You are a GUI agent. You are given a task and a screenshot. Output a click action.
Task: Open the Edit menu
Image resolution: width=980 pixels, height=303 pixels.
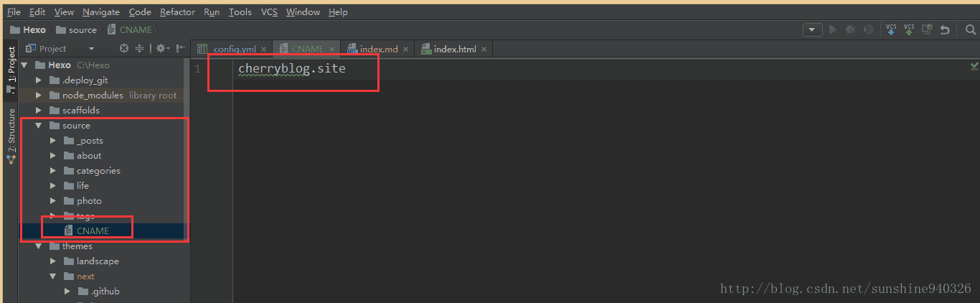37,11
